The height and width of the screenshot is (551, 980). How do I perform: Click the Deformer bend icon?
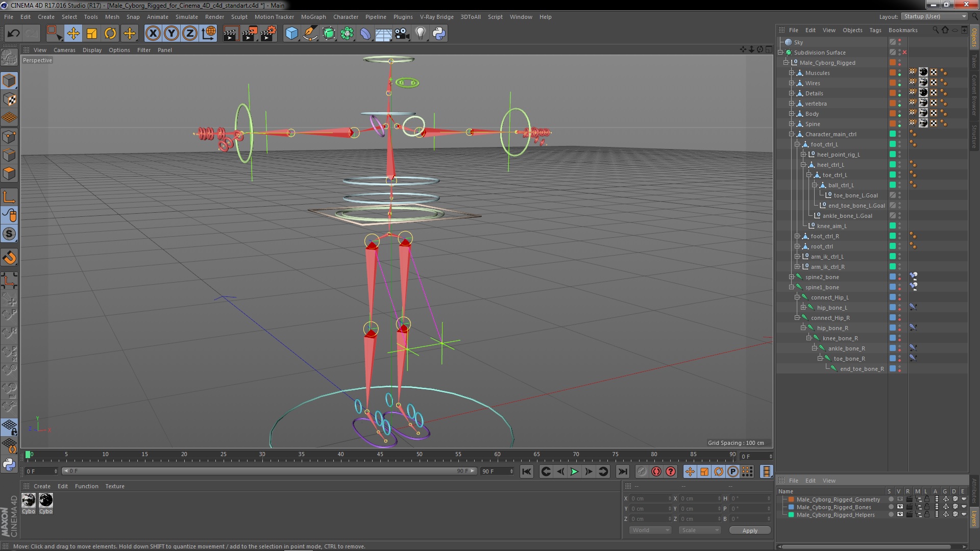(365, 34)
